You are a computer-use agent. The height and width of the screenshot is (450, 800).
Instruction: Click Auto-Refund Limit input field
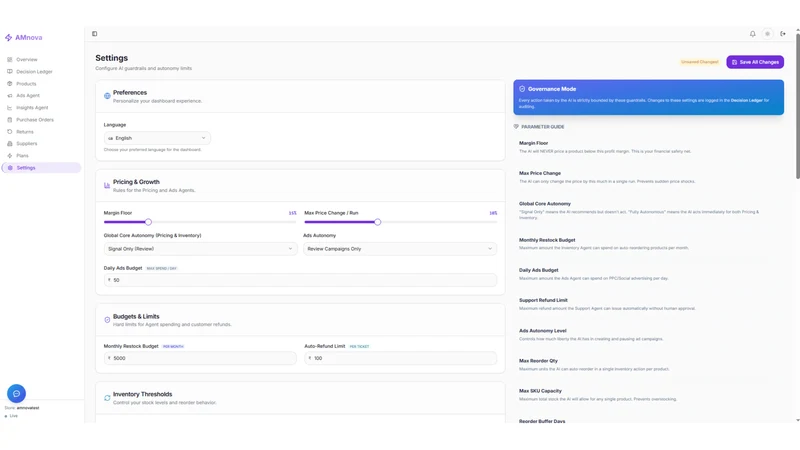401,358
